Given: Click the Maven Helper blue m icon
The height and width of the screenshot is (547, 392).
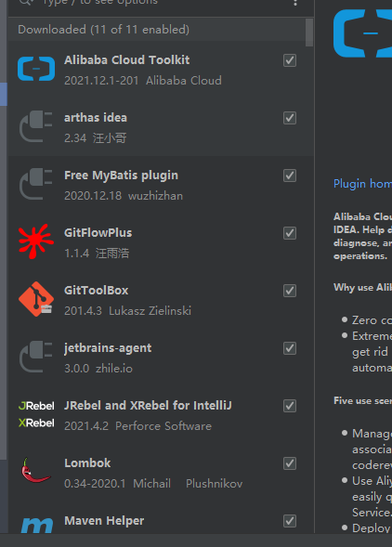Looking at the screenshot, I should coord(37,525).
